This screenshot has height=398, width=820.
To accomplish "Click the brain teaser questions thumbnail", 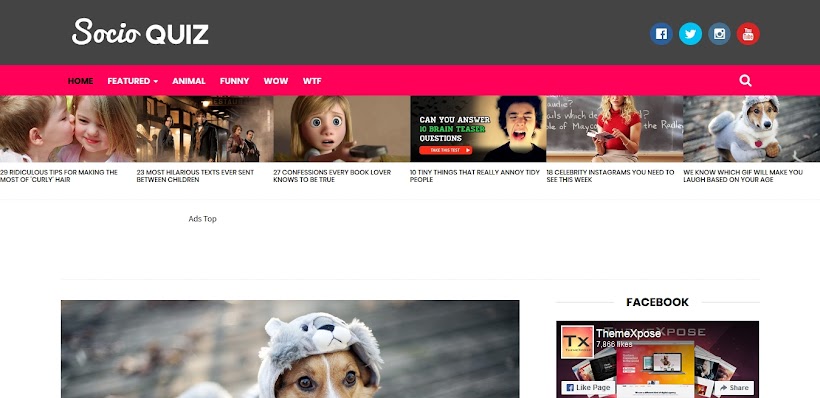I will point(478,129).
